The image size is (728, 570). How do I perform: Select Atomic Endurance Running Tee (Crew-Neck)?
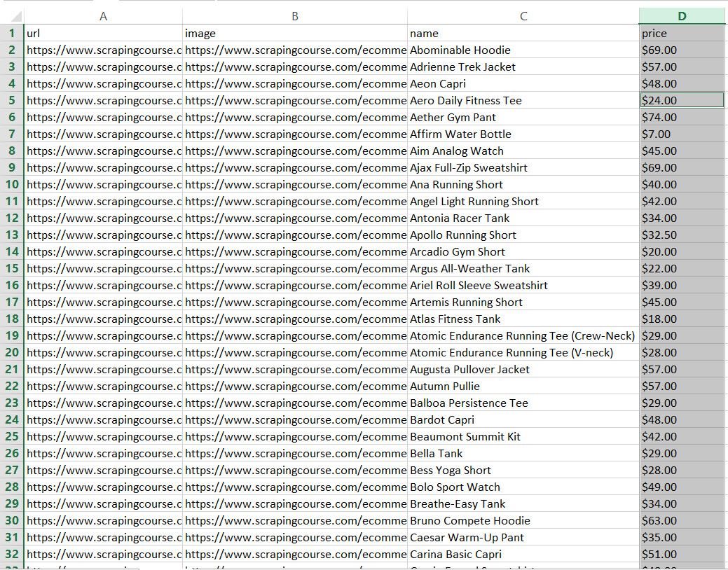tap(523, 335)
